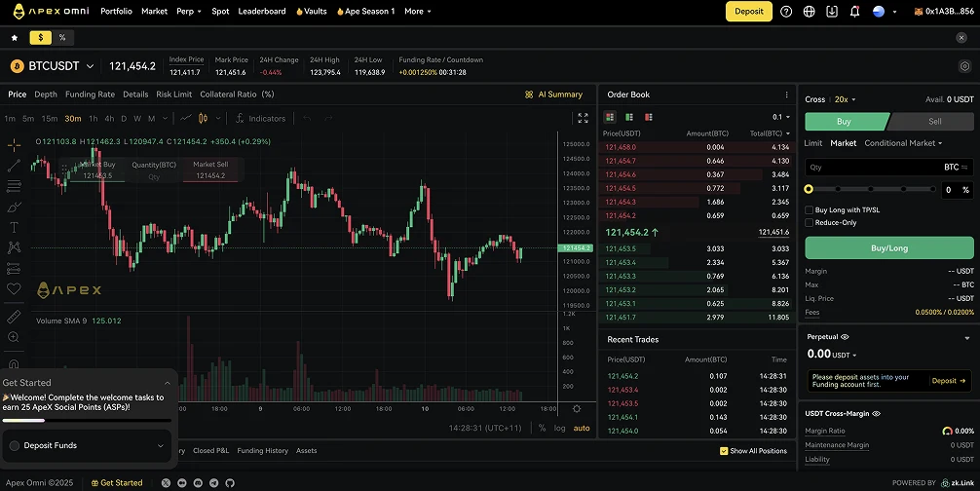Select the text annotation tool
Image resolution: width=980 pixels, height=491 pixels.
pos(14,227)
